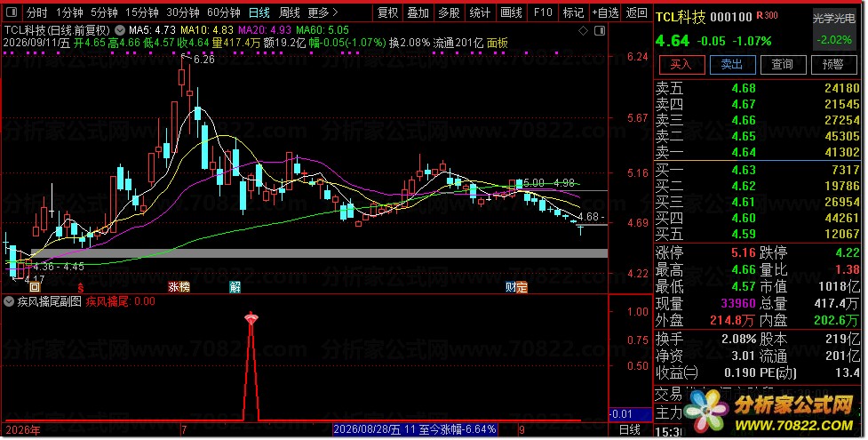Open the 涨榜 event marker

(179, 287)
